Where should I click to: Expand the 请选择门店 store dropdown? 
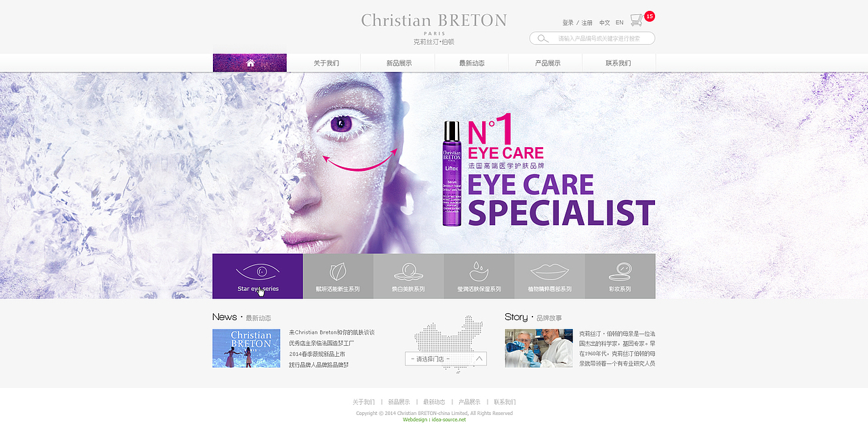coord(446,359)
